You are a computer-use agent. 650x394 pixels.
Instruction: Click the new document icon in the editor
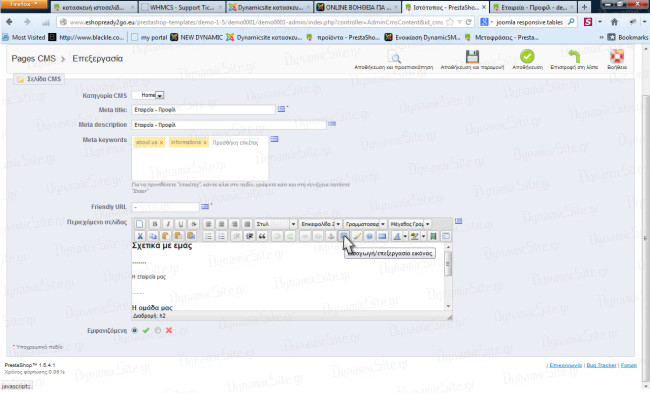click(140, 224)
